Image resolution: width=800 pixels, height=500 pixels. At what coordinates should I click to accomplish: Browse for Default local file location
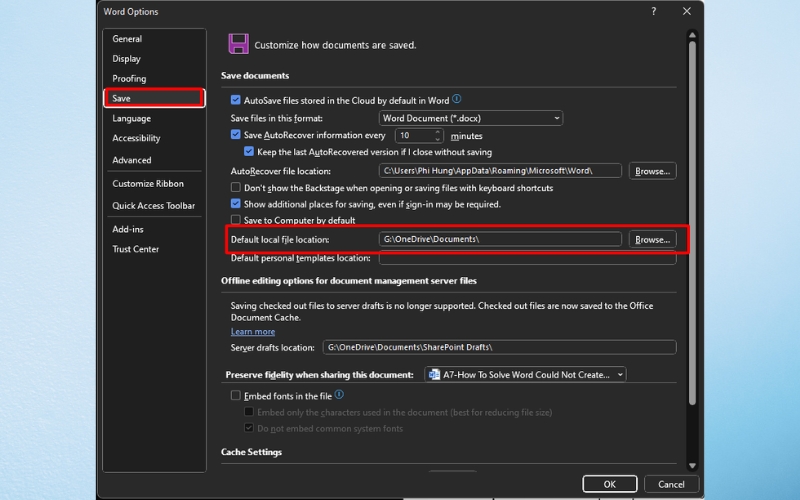tap(652, 240)
